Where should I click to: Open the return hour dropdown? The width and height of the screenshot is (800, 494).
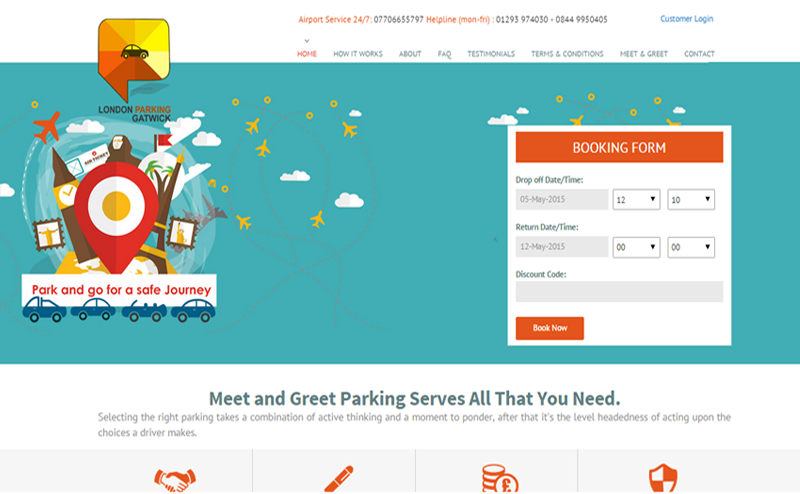pos(636,247)
